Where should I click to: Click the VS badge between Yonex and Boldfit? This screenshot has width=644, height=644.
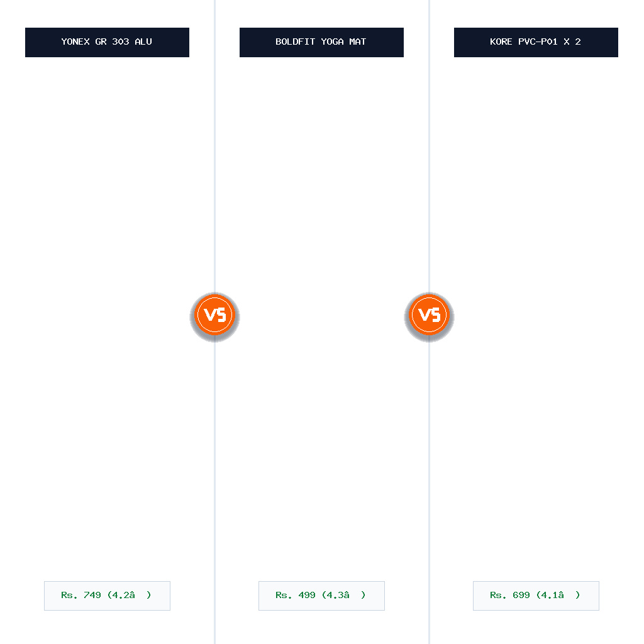click(215, 315)
